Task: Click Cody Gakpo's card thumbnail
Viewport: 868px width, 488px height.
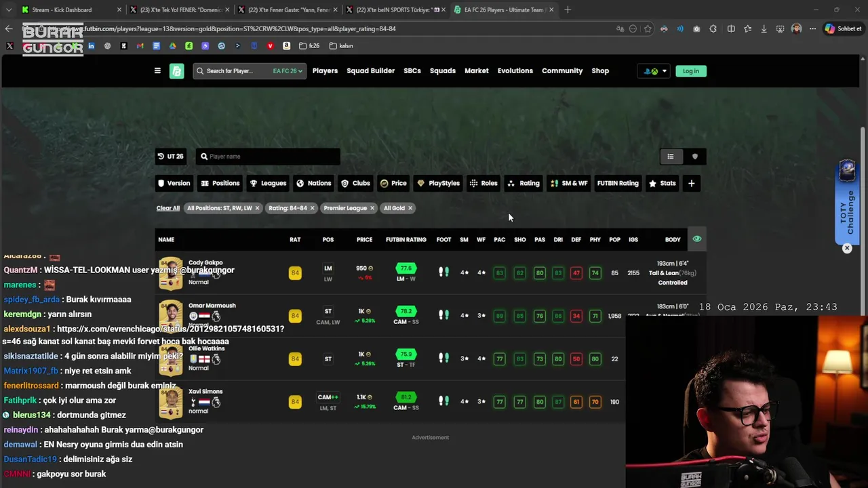Action: pyautogui.click(x=170, y=272)
